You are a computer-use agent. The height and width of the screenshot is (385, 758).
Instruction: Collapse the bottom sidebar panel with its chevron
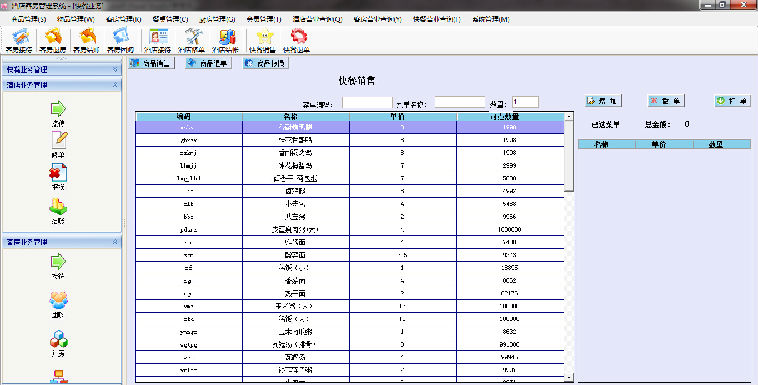coord(115,241)
